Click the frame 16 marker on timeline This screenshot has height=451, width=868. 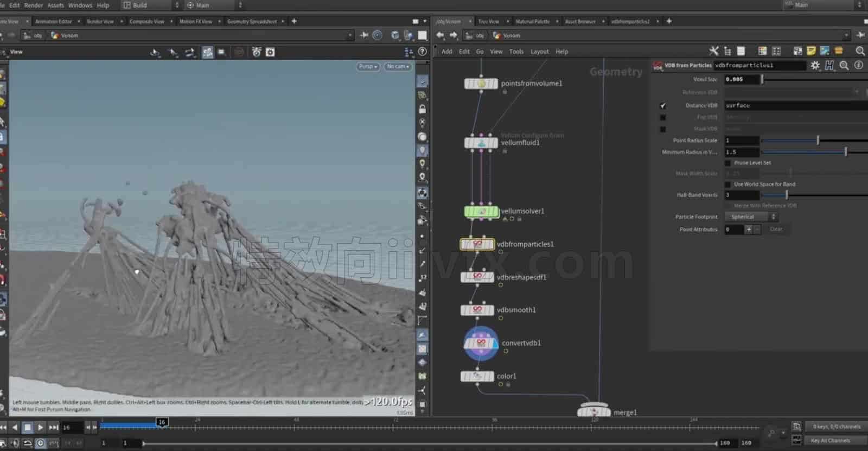click(162, 422)
